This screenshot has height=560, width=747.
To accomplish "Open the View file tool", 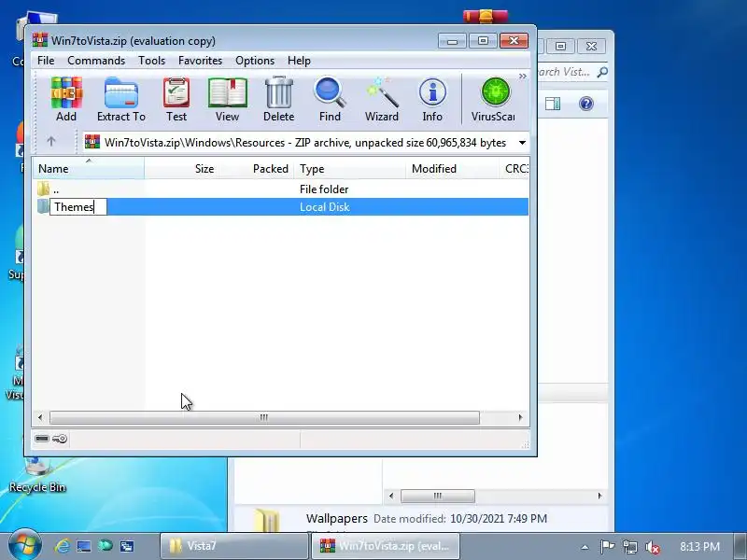I will (x=227, y=99).
